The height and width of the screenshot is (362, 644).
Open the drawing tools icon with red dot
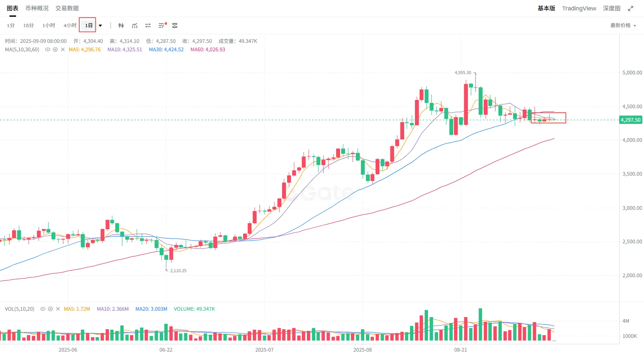(162, 25)
